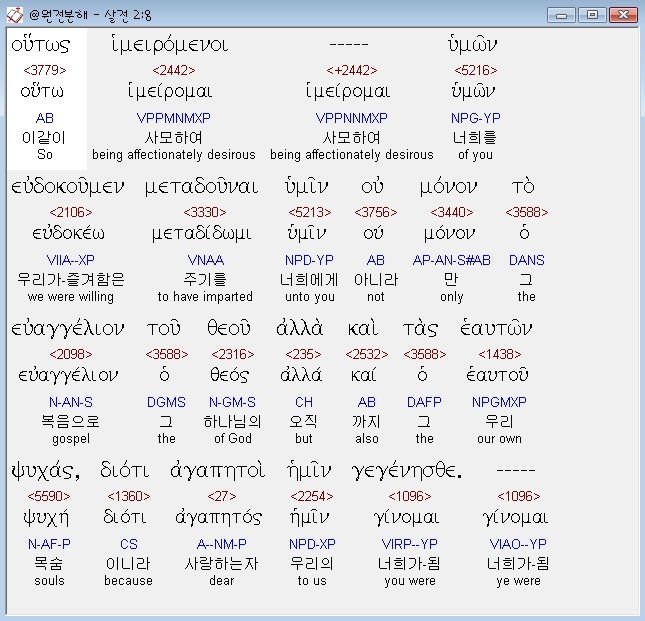Click the parsing code CH
Image resolution: width=645 pixels, height=621 pixels.
tap(304, 402)
